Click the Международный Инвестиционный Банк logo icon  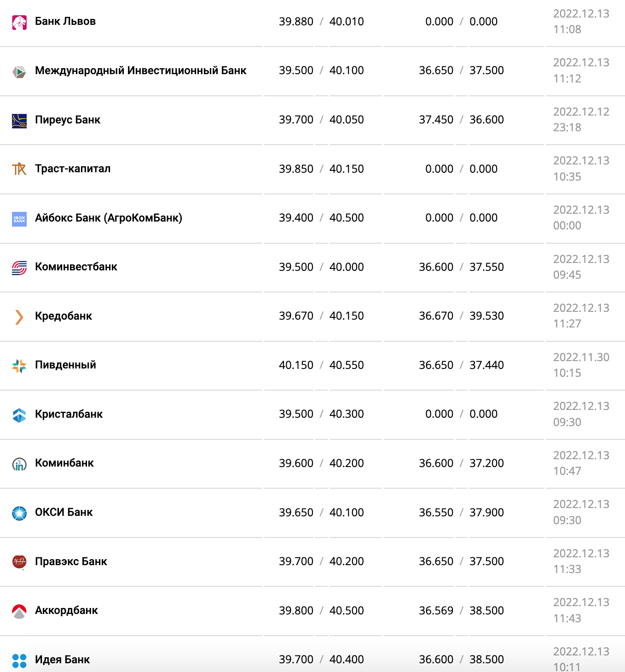click(19, 71)
